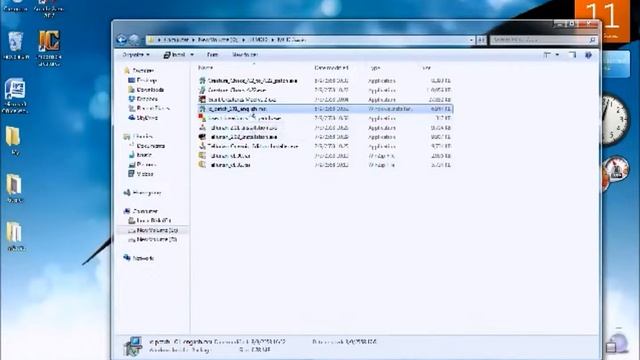
Task: Open the Organize dropdown menu
Action: [136, 55]
